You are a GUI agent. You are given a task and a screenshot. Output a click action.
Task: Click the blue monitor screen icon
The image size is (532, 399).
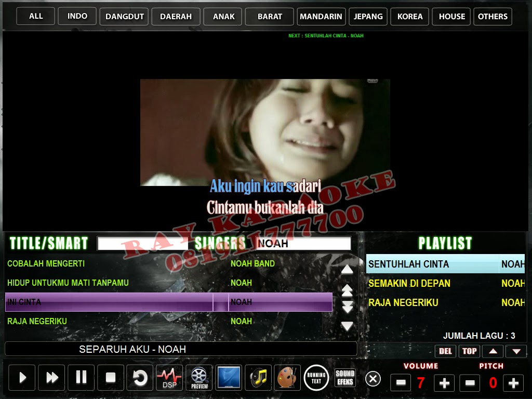tap(229, 377)
